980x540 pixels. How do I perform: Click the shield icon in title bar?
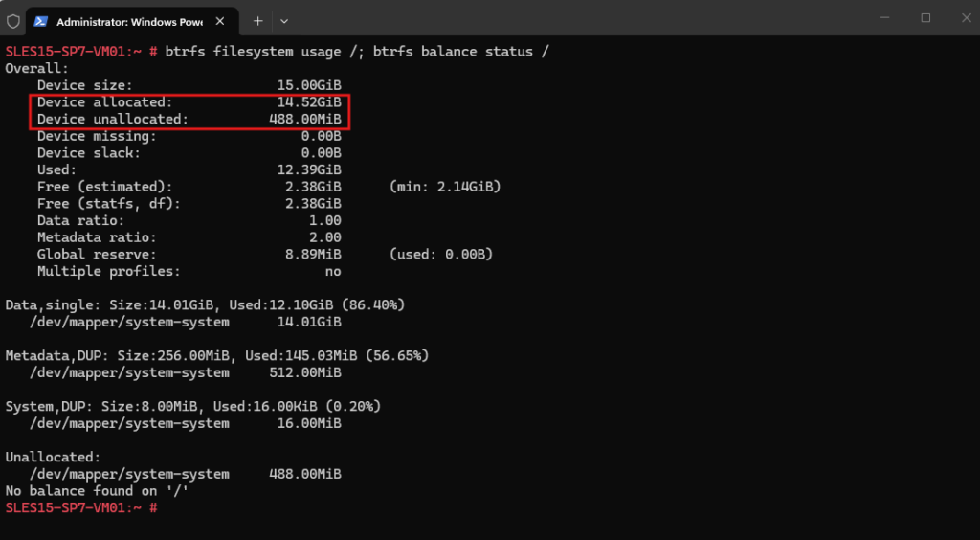click(x=13, y=21)
